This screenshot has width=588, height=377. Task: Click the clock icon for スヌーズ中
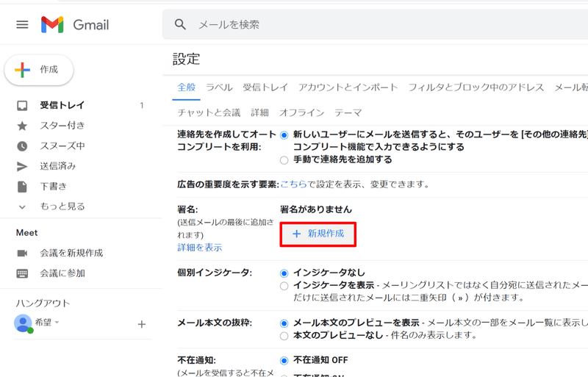pos(22,146)
